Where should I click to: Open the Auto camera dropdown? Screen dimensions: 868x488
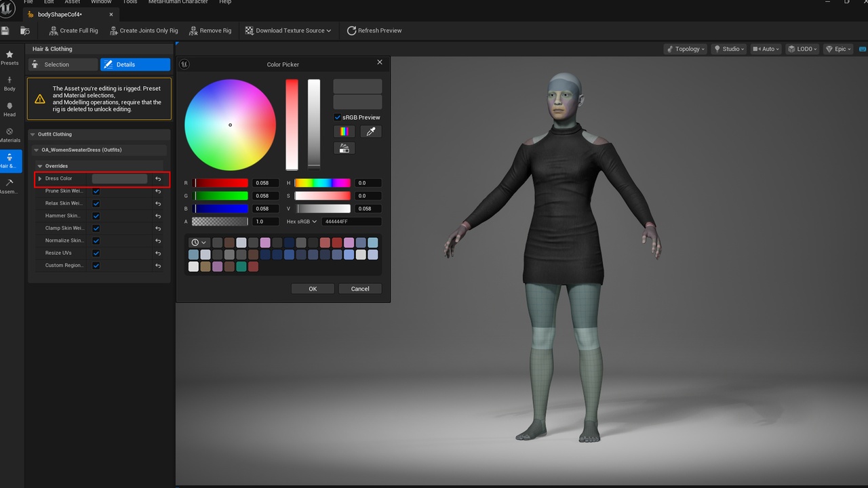pos(766,49)
